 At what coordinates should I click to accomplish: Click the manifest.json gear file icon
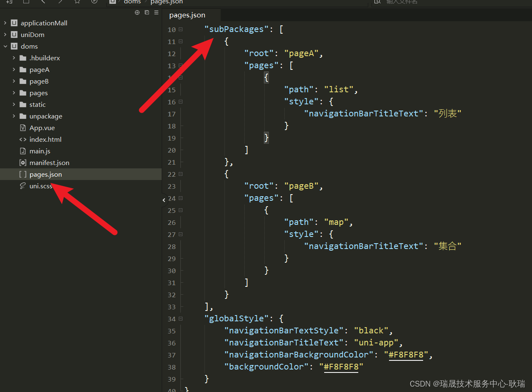23,163
